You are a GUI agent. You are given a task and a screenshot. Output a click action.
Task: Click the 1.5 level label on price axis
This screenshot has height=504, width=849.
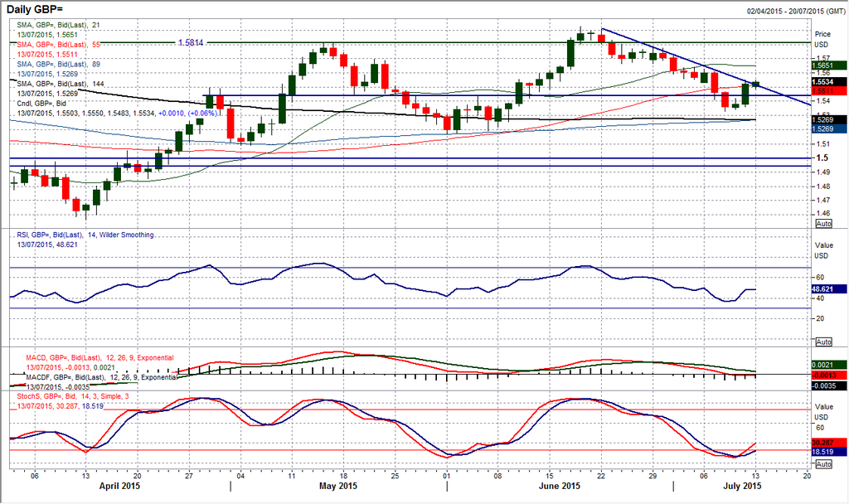[x=822, y=157]
